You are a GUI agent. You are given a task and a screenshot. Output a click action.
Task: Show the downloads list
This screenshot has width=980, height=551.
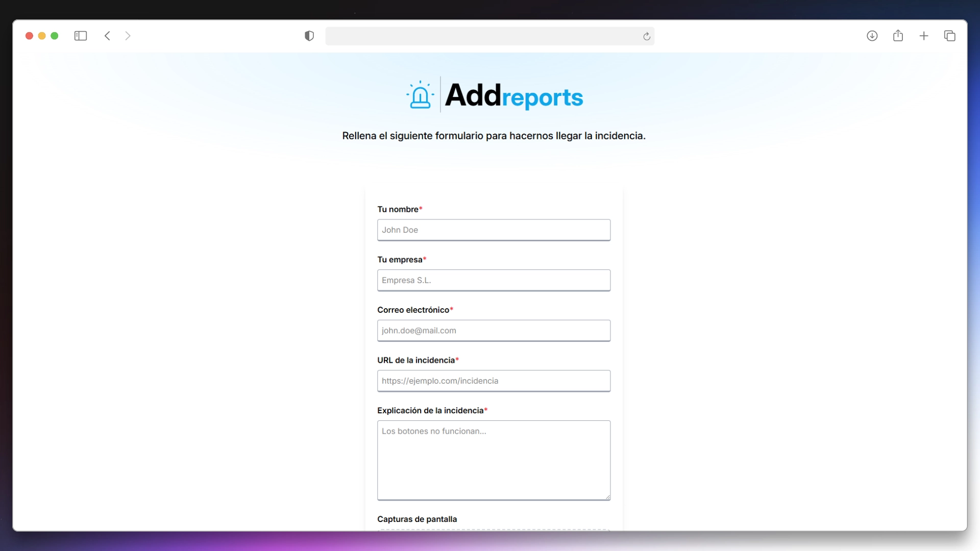(x=872, y=36)
